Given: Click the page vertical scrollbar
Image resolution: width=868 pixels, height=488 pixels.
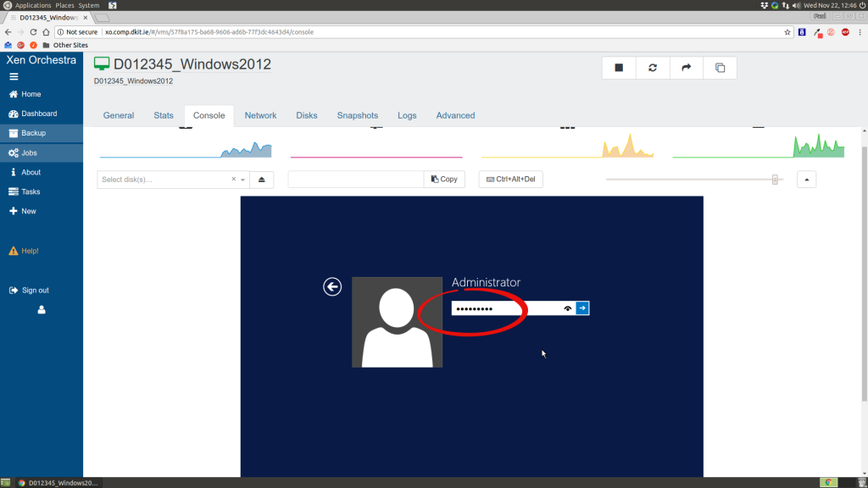Looking at the screenshot, I should [x=864, y=274].
